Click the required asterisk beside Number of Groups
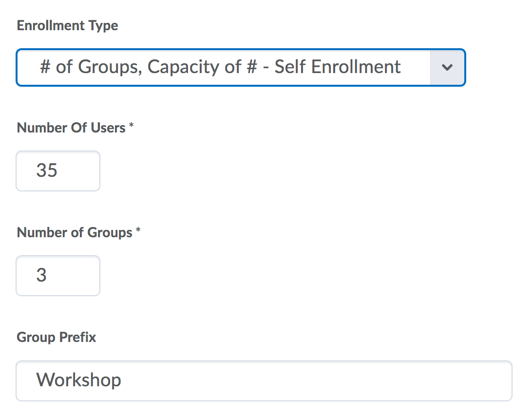532x416 pixels. (x=138, y=232)
